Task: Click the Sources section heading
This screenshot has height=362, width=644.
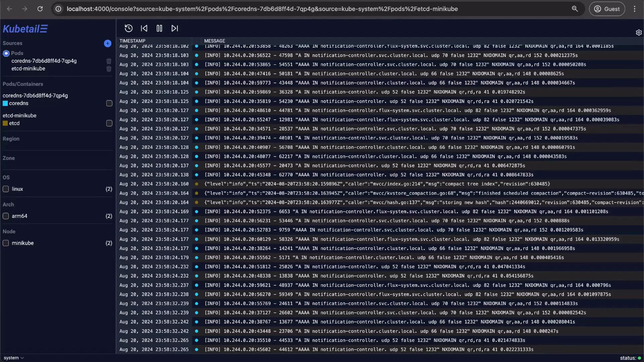Action: click(x=12, y=43)
